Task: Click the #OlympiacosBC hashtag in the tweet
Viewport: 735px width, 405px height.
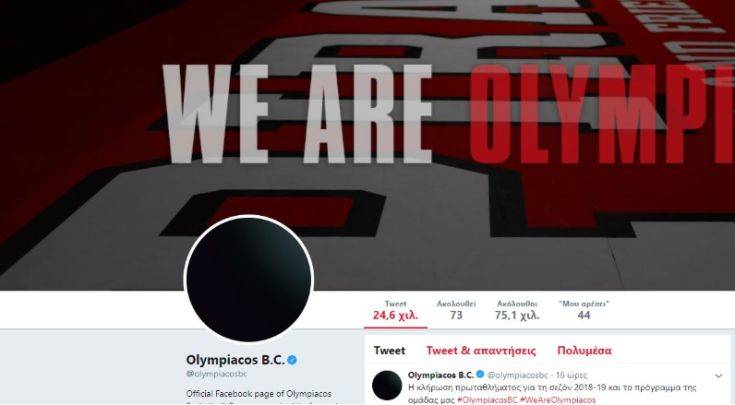Action: pyautogui.click(x=487, y=400)
